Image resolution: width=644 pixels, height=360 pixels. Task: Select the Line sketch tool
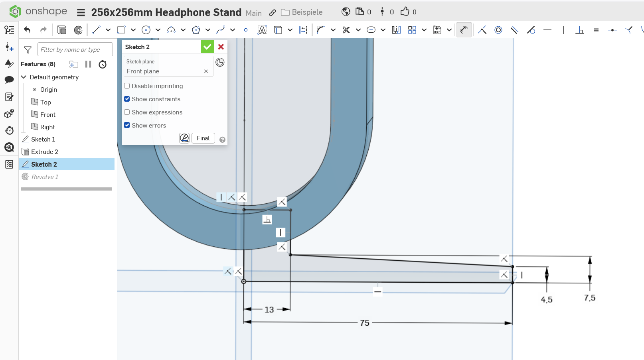[96, 30]
